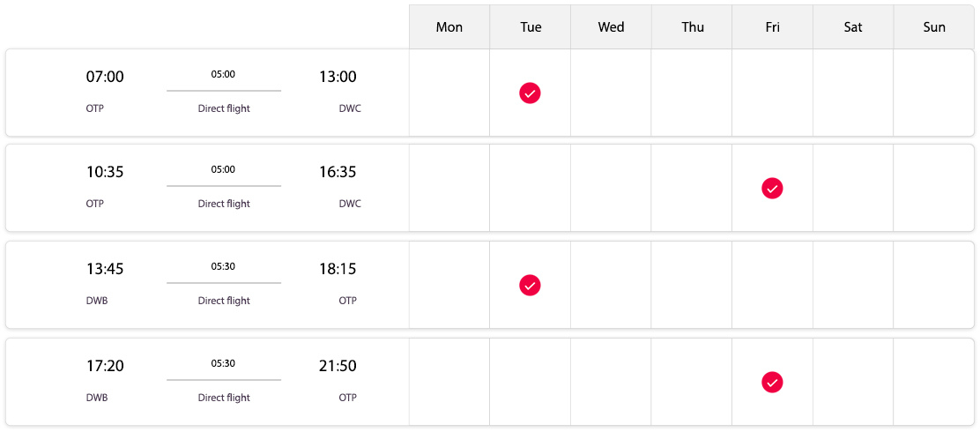This screenshot has height=432, width=980.
Task: Select the Tue column header
Action: coord(530,26)
